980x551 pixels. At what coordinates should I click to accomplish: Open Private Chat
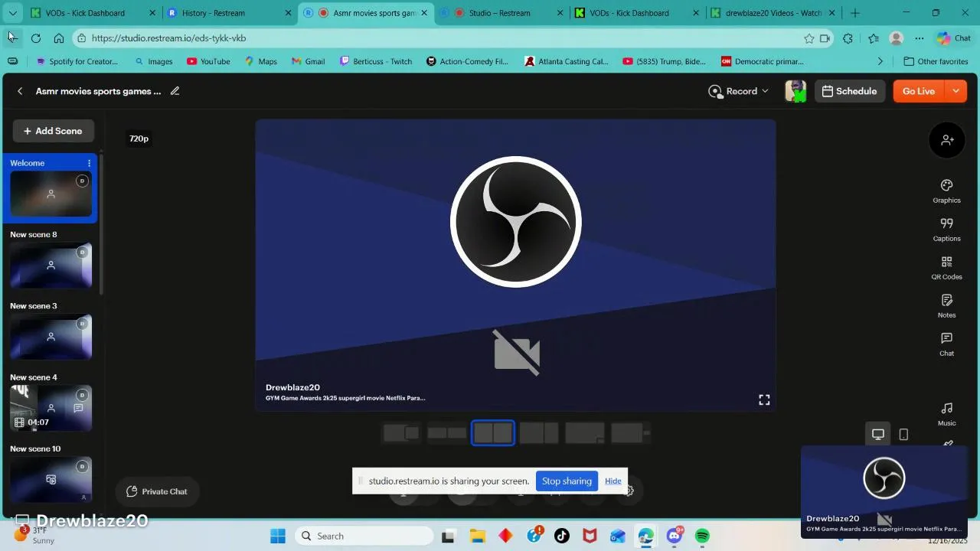pyautogui.click(x=157, y=491)
